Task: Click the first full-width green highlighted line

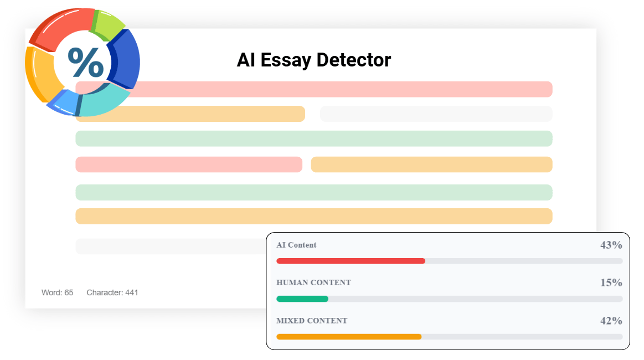Action: coord(314,138)
